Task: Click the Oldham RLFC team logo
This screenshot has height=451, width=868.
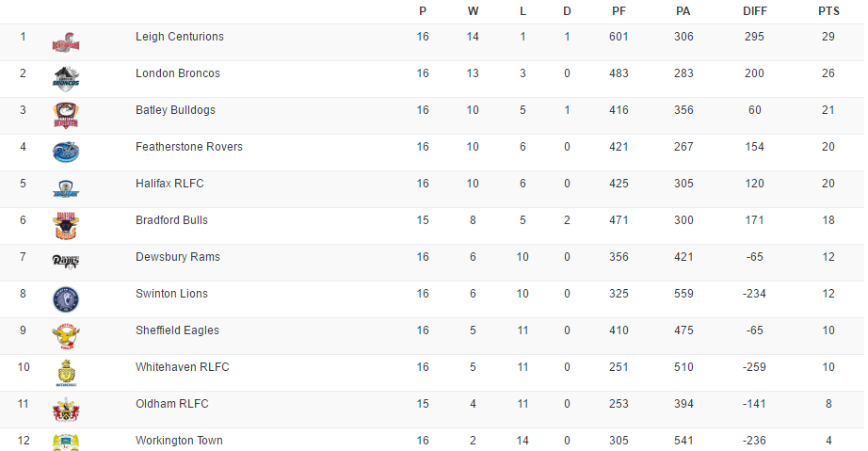Action: coord(66,409)
